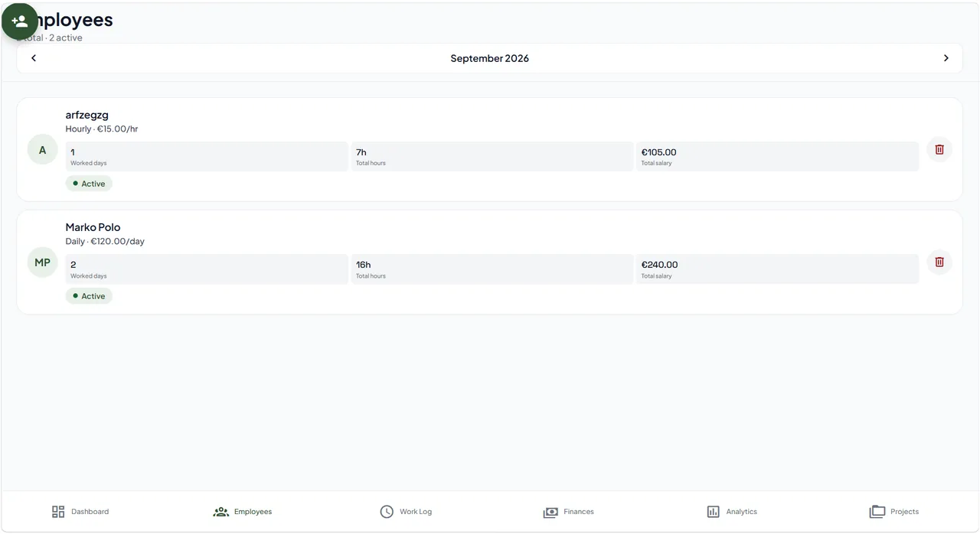This screenshot has width=980, height=534.
Task: Open arfzegzg's avatar A
Action: coord(43,150)
